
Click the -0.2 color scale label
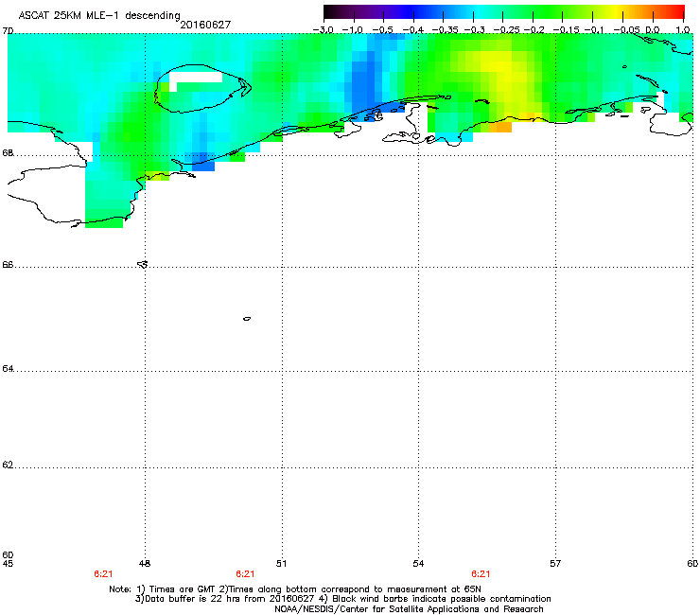534,30
